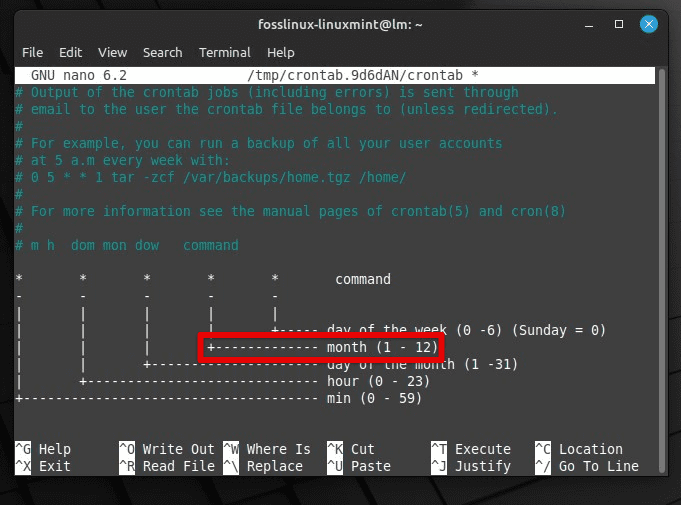Image resolution: width=681 pixels, height=505 pixels.
Task: Click the ^X Exit shortcut
Action: [x=43, y=466]
